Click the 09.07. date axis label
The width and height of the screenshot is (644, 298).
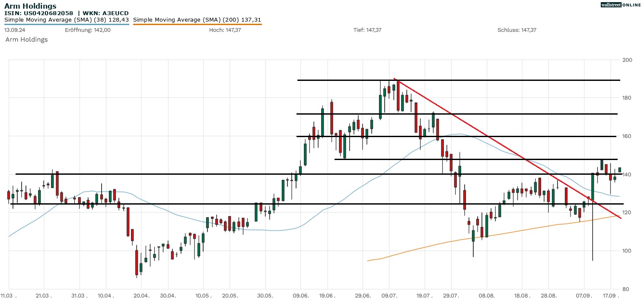point(389,295)
